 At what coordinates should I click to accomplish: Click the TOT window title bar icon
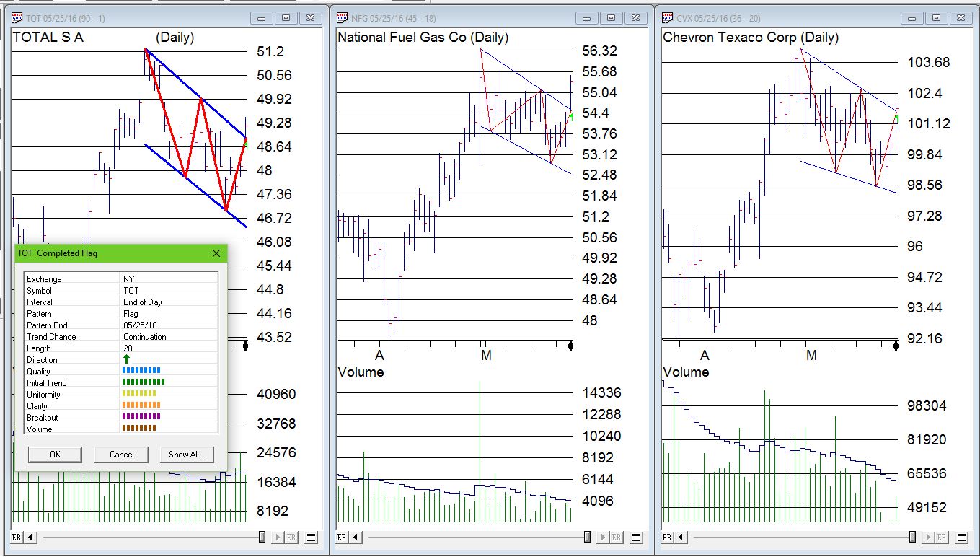pyautogui.click(x=19, y=18)
